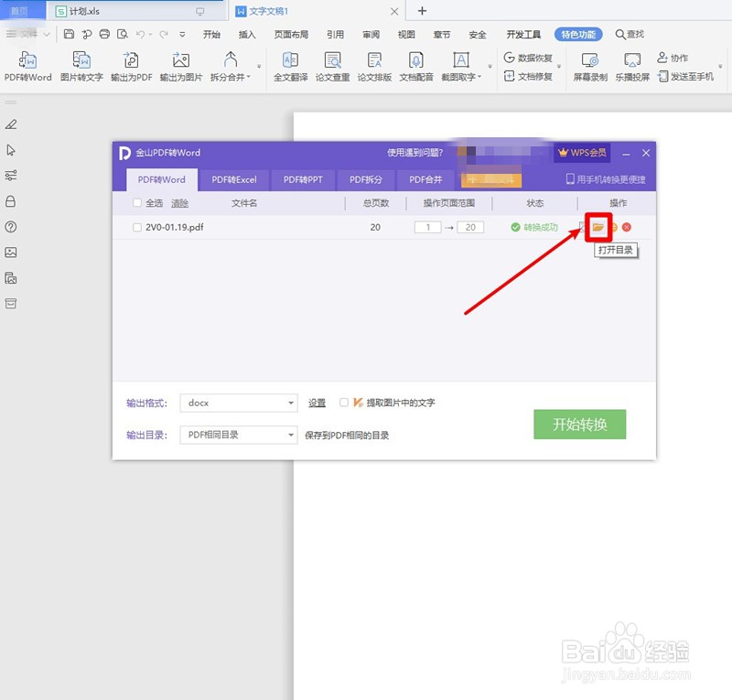Screen dimensions: 732x700
Task: Click the archive box icon in left sidebar
Action: (11, 304)
